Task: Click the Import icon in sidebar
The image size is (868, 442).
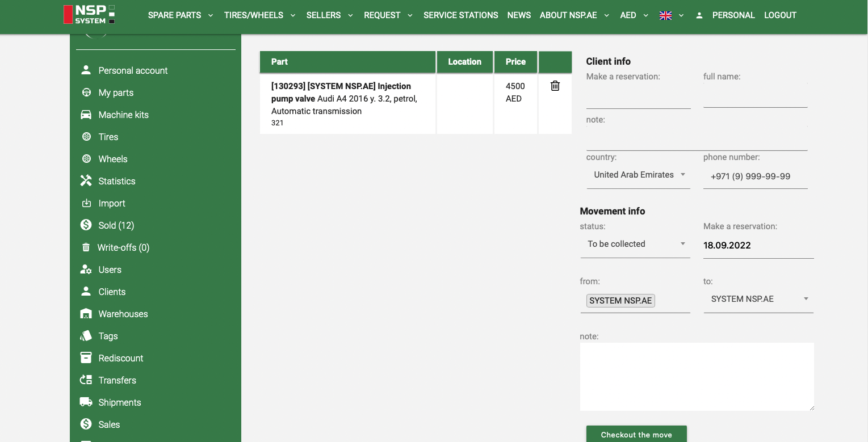Action: [86, 203]
